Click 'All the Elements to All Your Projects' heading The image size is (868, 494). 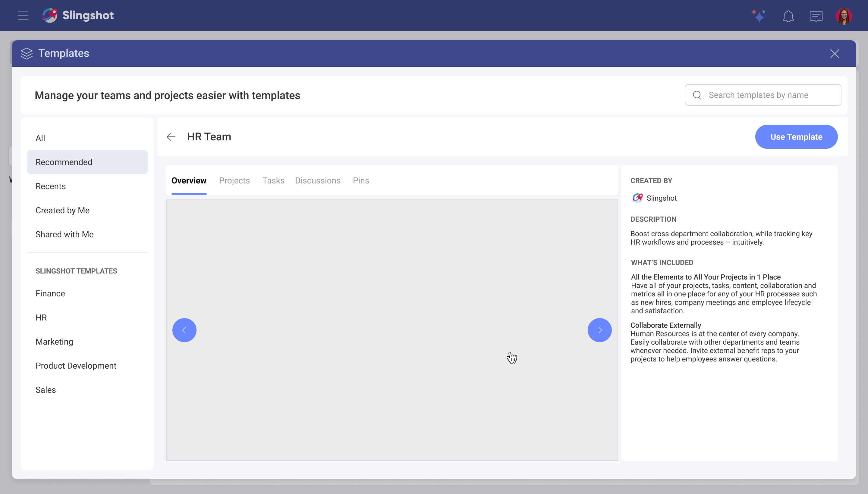[x=706, y=277]
